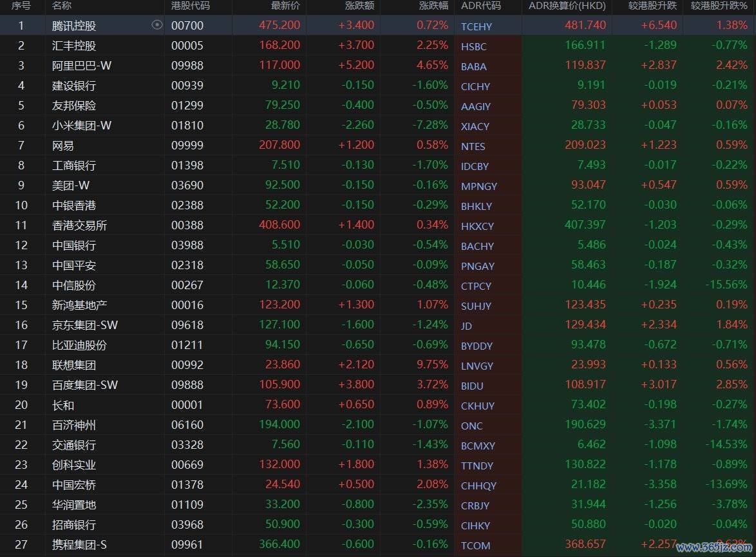Sort by the 涨跌幅 column header
This screenshot has height=557, width=756.
pyautogui.click(x=433, y=6)
